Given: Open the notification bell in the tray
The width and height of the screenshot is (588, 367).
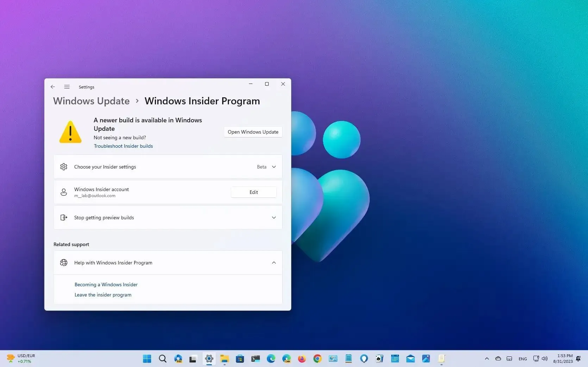Looking at the screenshot, I should (x=578, y=359).
